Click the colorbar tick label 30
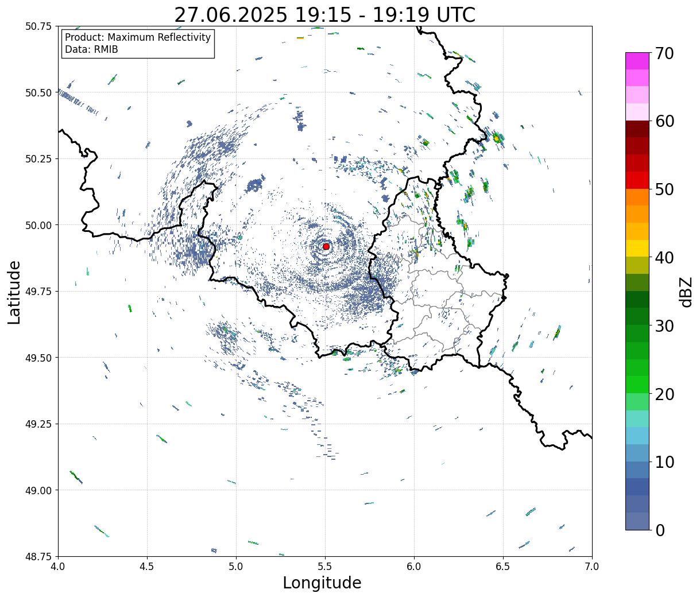 click(664, 325)
